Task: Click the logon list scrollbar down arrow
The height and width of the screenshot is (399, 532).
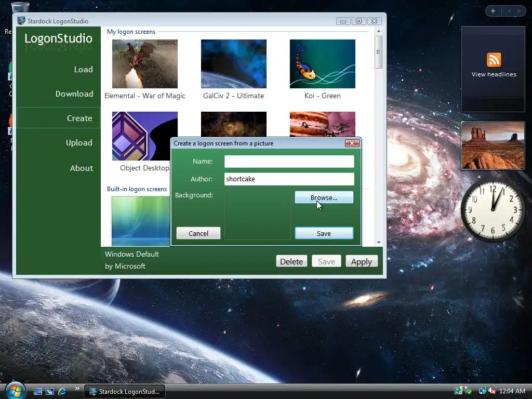Action: 379,242
